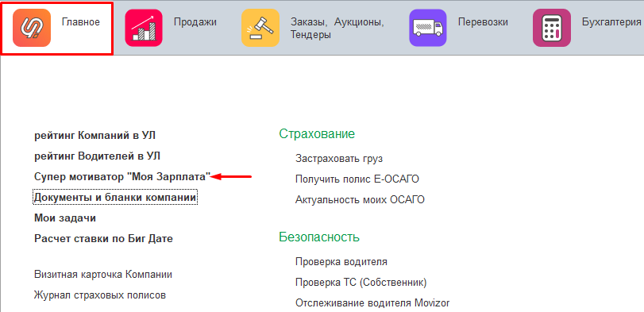Open Супер мотиватор "Моя Зарплата"
Screen dimensions: 644x312
[x=122, y=176]
